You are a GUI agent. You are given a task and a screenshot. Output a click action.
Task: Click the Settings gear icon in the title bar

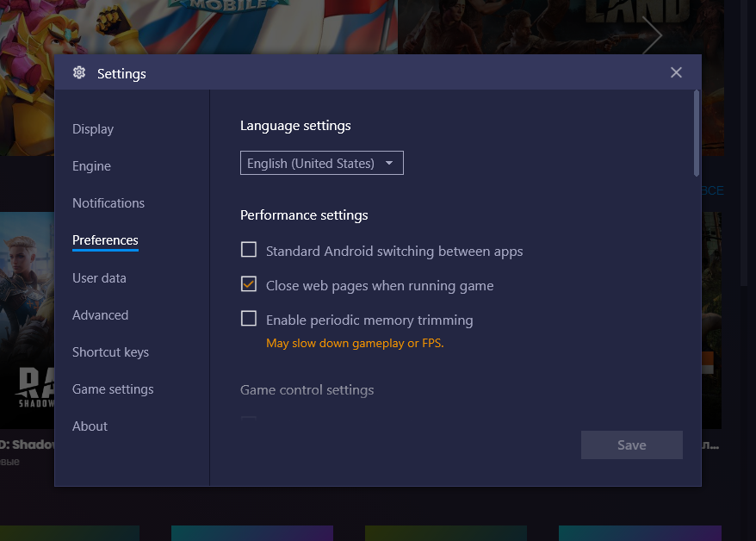coord(79,73)
